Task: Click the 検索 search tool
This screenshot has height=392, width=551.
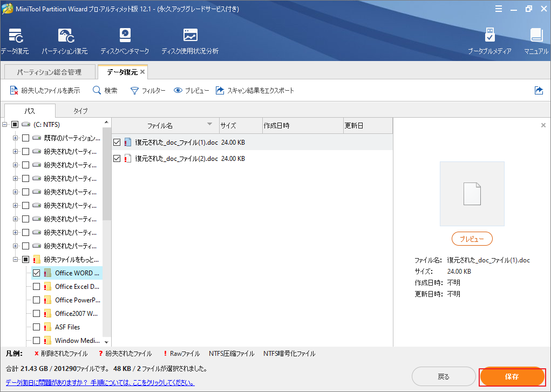Action: 105,90
